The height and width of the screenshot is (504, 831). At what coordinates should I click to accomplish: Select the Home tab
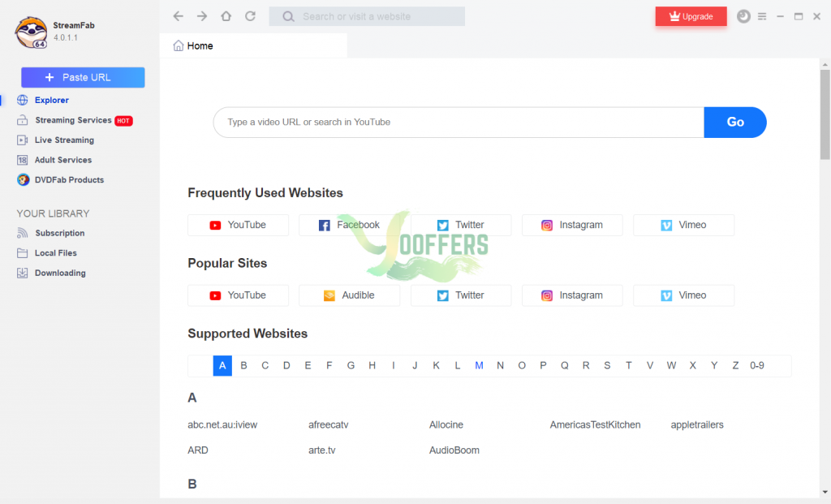pyautogui.click(x=253, y=45)
